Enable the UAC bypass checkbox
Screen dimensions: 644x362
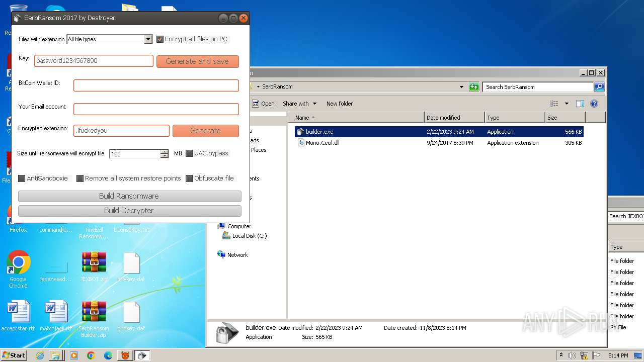click(x=189, y=153)
